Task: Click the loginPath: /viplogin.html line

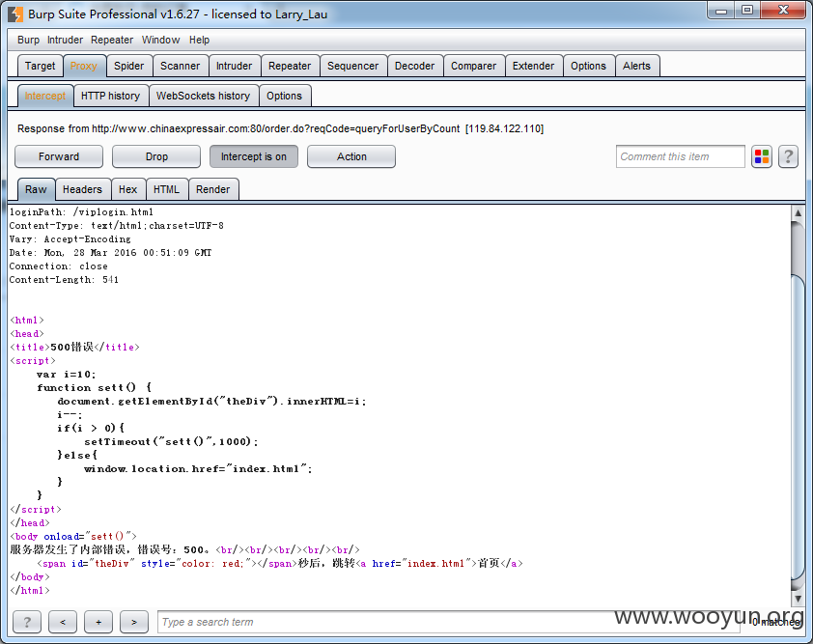Action: pyautogui.click(x=81, y=212)
